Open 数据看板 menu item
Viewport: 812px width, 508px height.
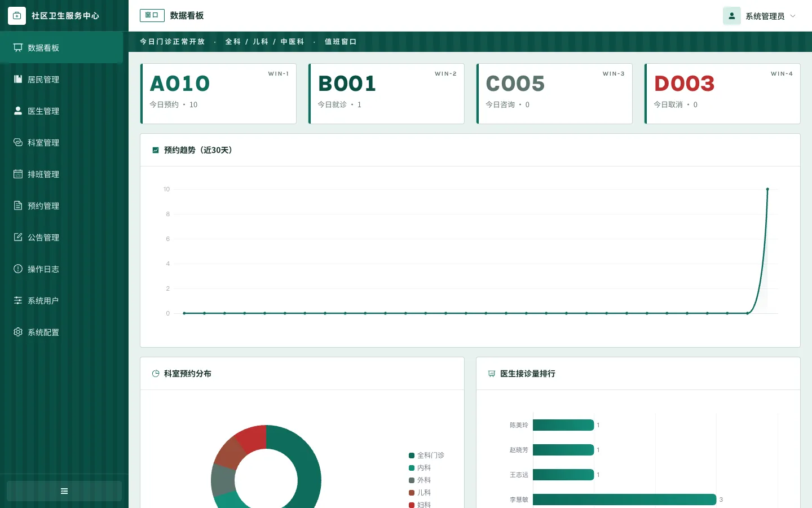tap(61, 47)
